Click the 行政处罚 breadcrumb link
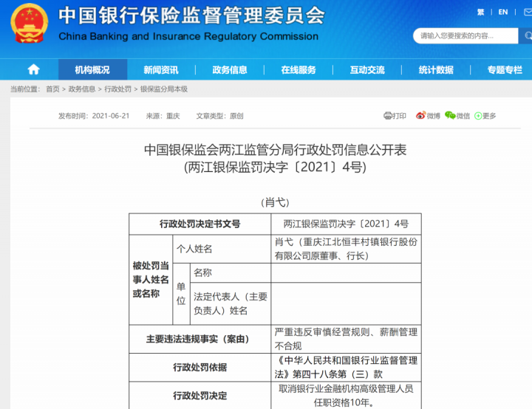Viewport: 532px width, 409px height. pos(117,89)
